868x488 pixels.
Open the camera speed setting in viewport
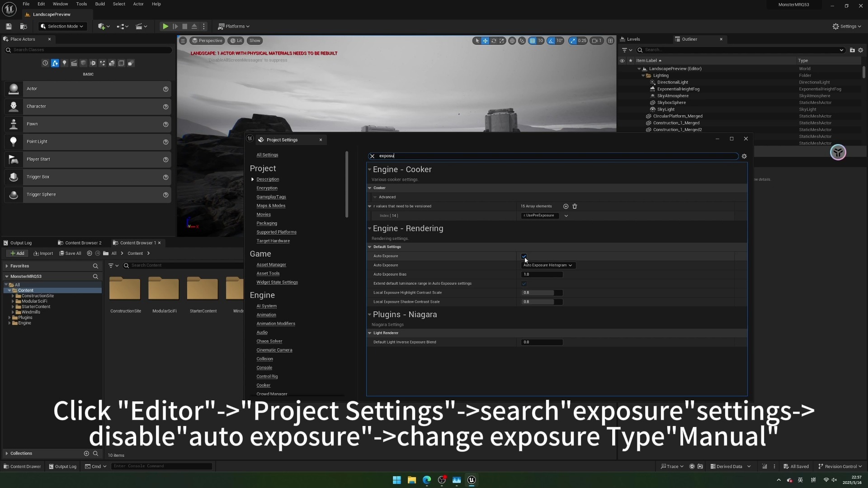point(597,41)
